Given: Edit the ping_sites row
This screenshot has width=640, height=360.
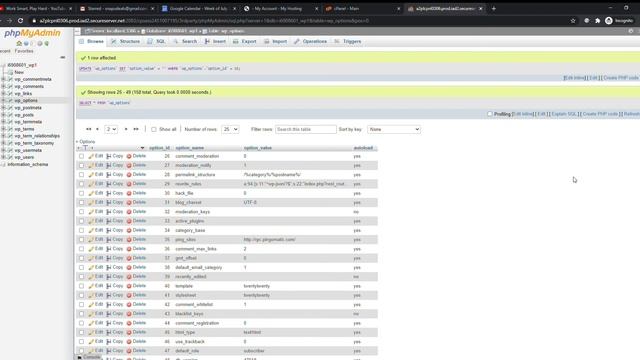Looking at the screenshot, I should click(x=96, y=240).
